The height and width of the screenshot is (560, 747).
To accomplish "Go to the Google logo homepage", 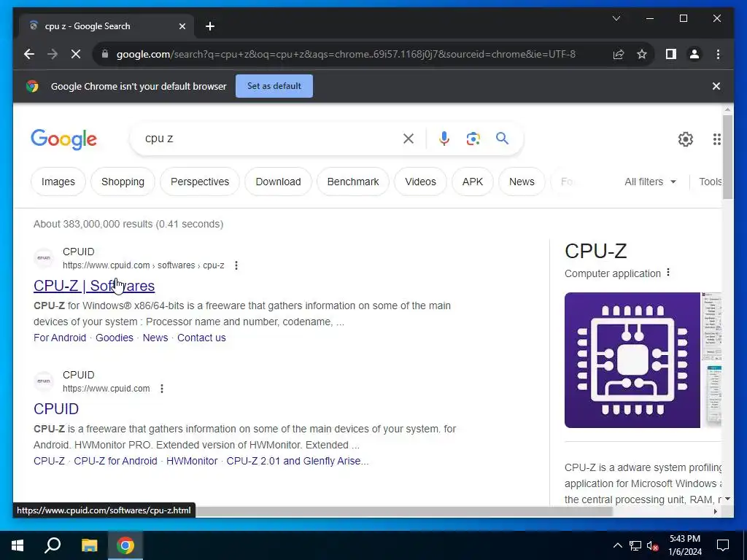I will coord(64,139).
